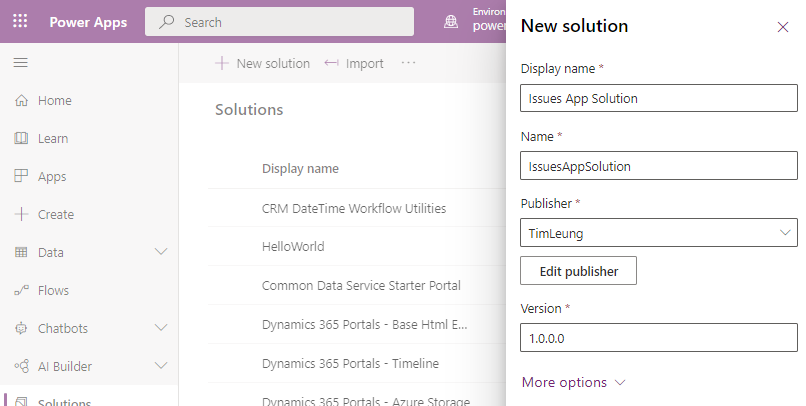The height and width of the screenshot is (406, 806).
Task: Select Common Data Service Starter Portal row
Action: (x=357, y=285)
